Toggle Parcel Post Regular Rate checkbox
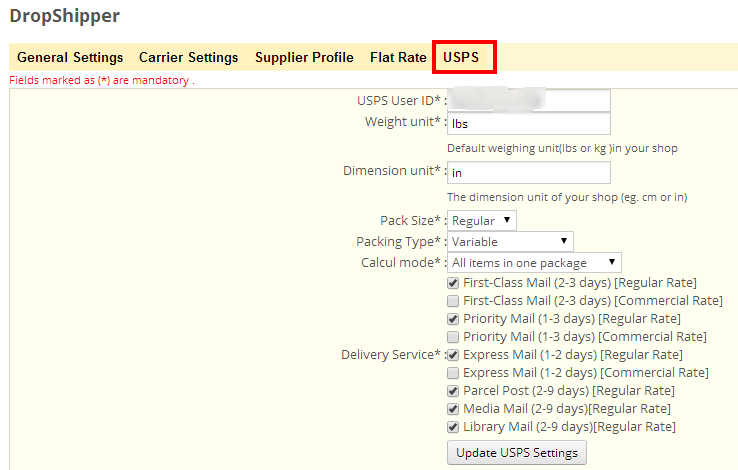 [x=453, y=391]
